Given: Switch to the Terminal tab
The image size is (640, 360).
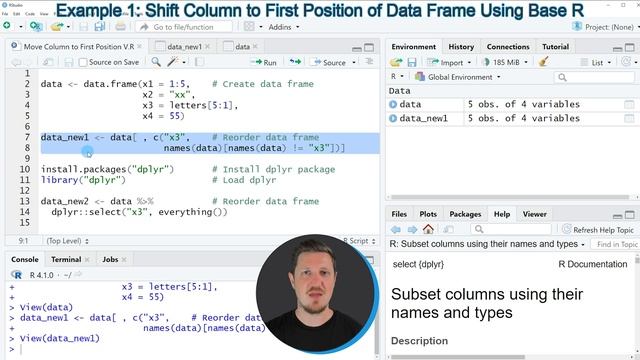Looking at the screenshot, I should pyautogui.click(x=66, y=259).
